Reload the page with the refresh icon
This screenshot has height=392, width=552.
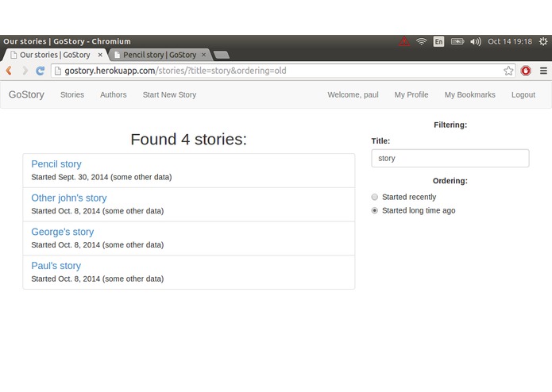pos(41,71)
